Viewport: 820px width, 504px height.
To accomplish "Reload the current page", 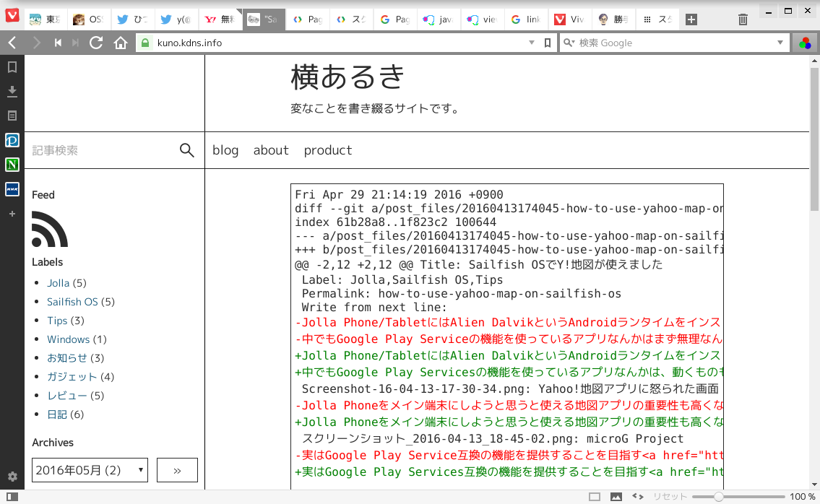I will pos(96,43).
